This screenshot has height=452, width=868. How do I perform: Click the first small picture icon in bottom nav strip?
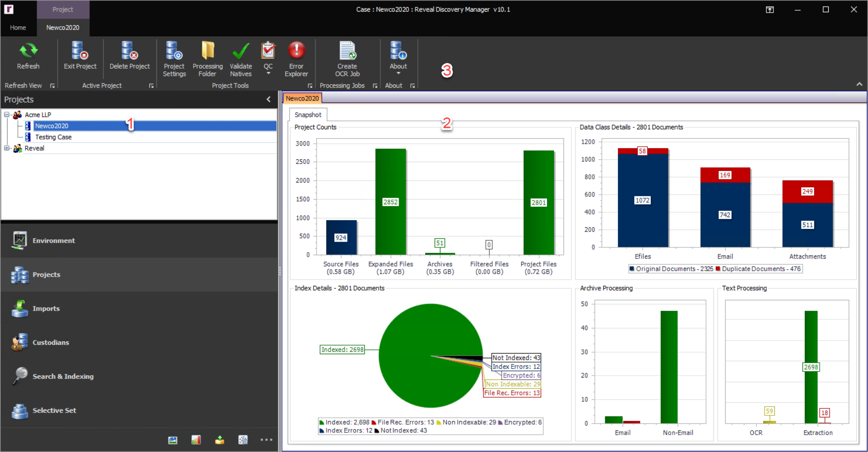173,440
